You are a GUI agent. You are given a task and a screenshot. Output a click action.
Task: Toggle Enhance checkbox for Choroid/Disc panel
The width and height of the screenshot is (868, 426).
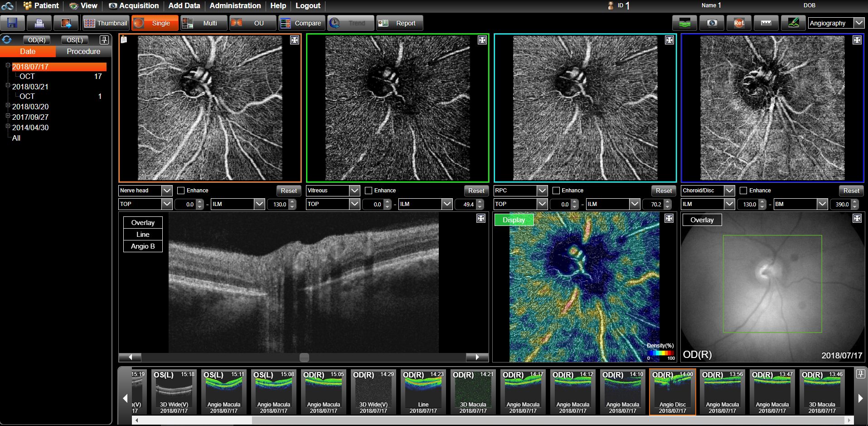pyautogui.click(x=743, y=191)
